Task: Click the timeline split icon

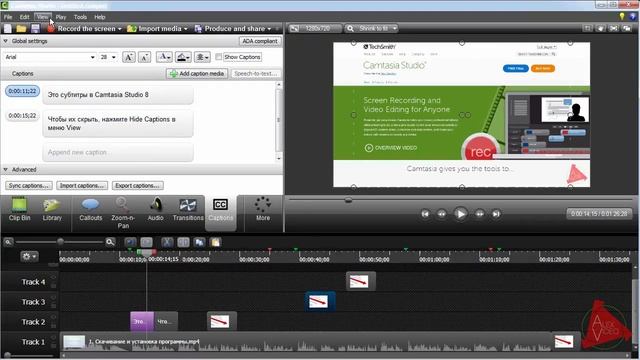Action: [183, 242]
